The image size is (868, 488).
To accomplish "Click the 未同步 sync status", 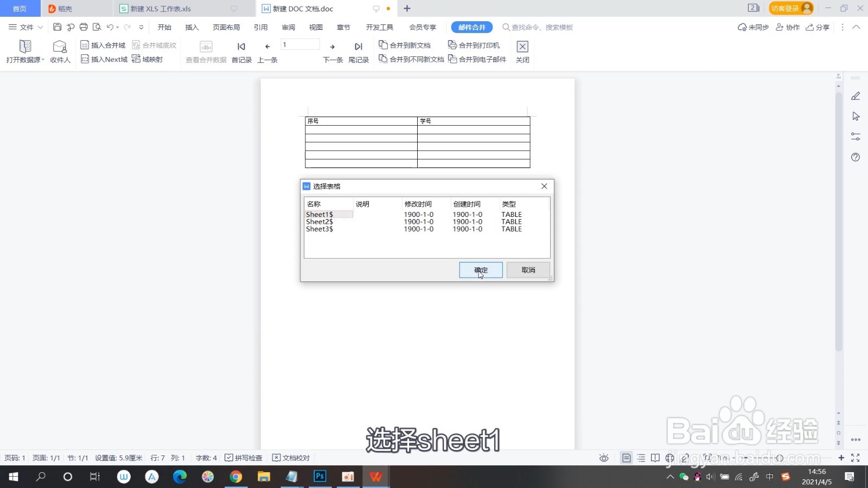I will pos(754,27).
